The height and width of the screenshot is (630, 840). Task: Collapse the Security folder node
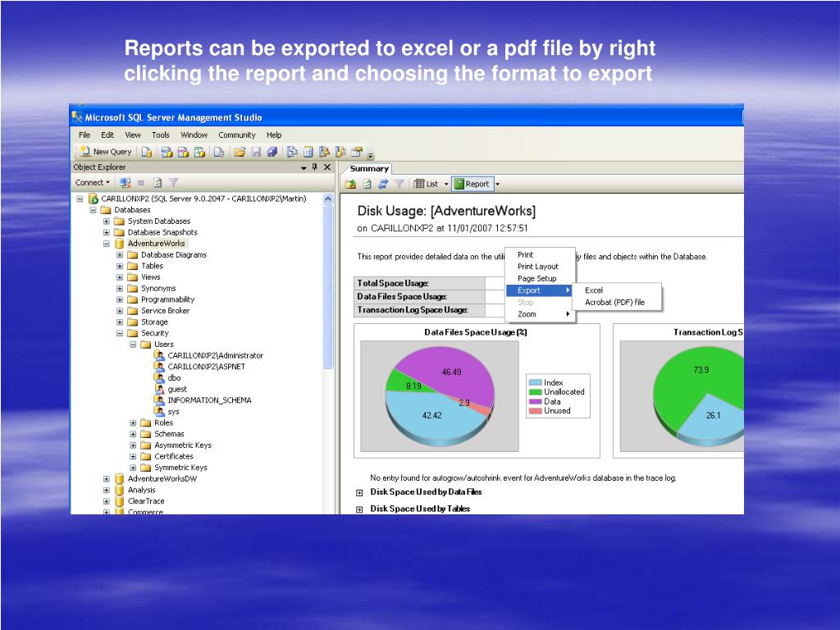[x=120, y=333]
